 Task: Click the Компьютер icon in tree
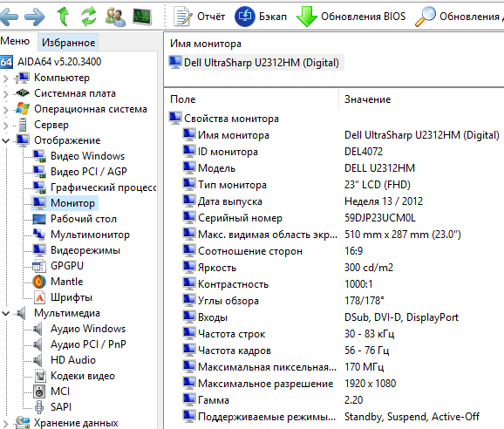(x=23, y=78)
